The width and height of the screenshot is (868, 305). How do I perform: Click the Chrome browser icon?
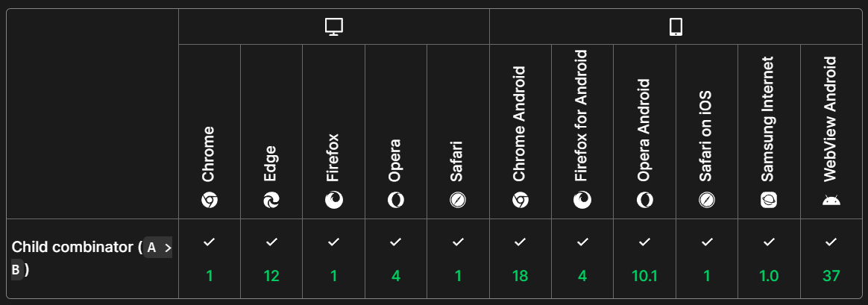(209, 200)
